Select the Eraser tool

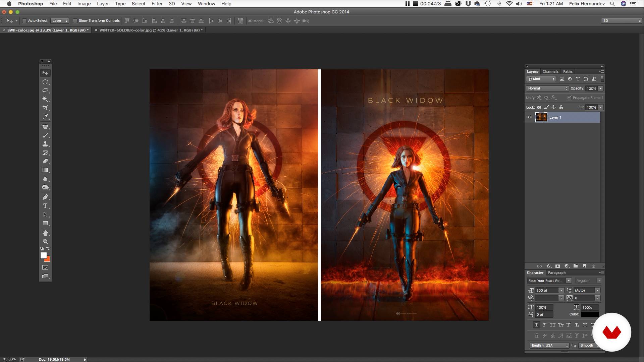coord(45,161)
